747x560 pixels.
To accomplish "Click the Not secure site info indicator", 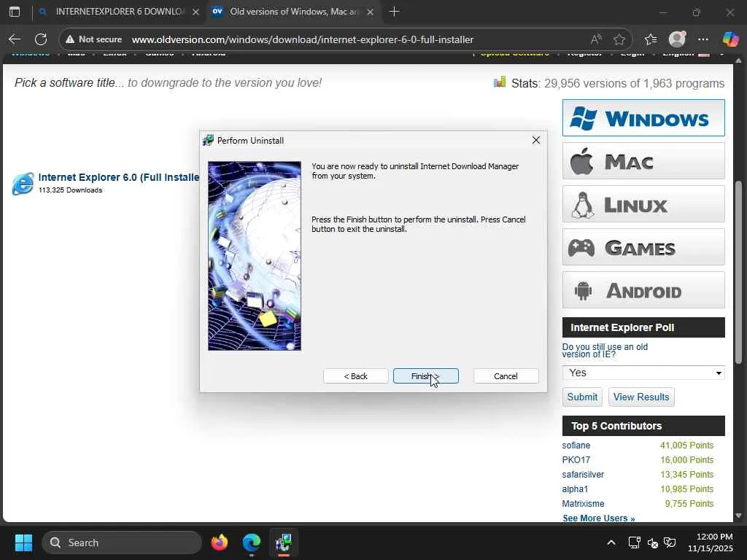I will pyautogui.click(x=94, y=39).
